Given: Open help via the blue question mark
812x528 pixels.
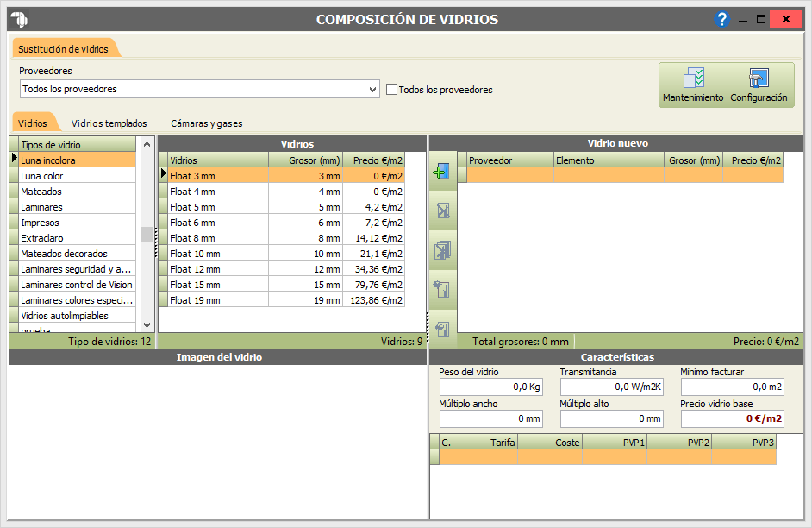Looking at the screenshot, I should click(x=721, y=19).
